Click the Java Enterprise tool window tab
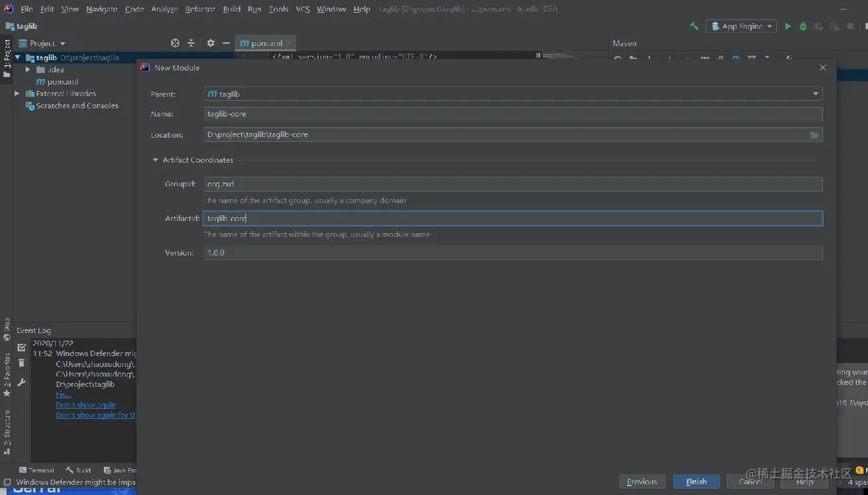The image size is (868, 495). tap(120, 470)
